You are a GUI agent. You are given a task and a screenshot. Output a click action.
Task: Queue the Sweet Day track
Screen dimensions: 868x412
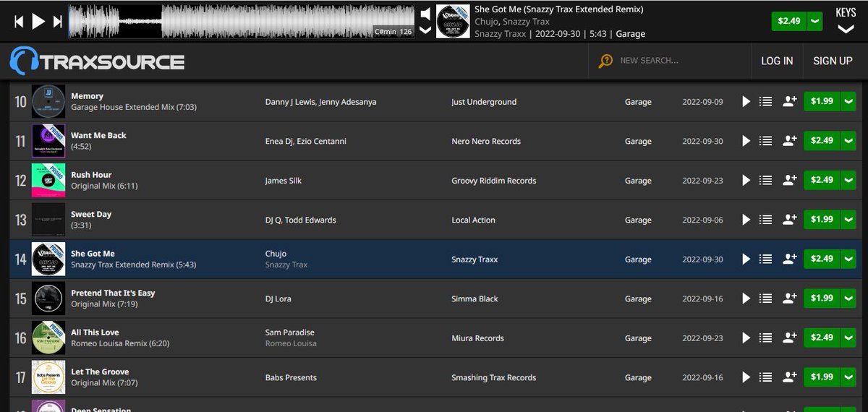(x=766, y=220)
